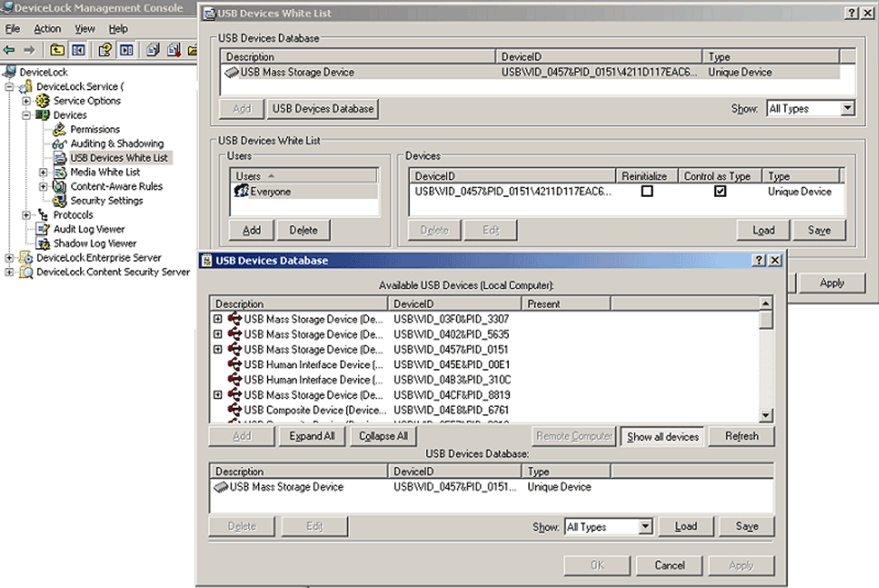Expand the DeviceLock Enterprise Server node
This screenshot has height=588, width=879.
click(x=9, y=258)
